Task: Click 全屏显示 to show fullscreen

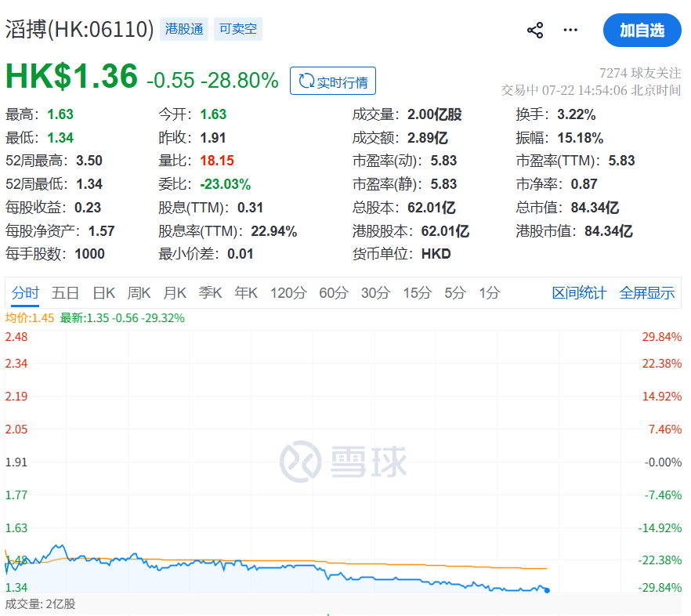Action: pos(646,293)
